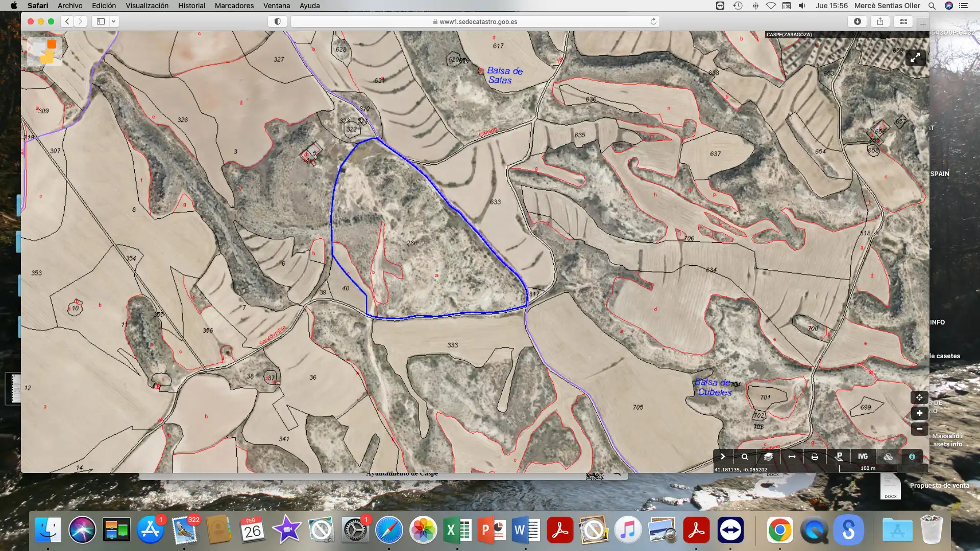Open Finder from the Dock
980x551 pixels.
click(48, 530)
